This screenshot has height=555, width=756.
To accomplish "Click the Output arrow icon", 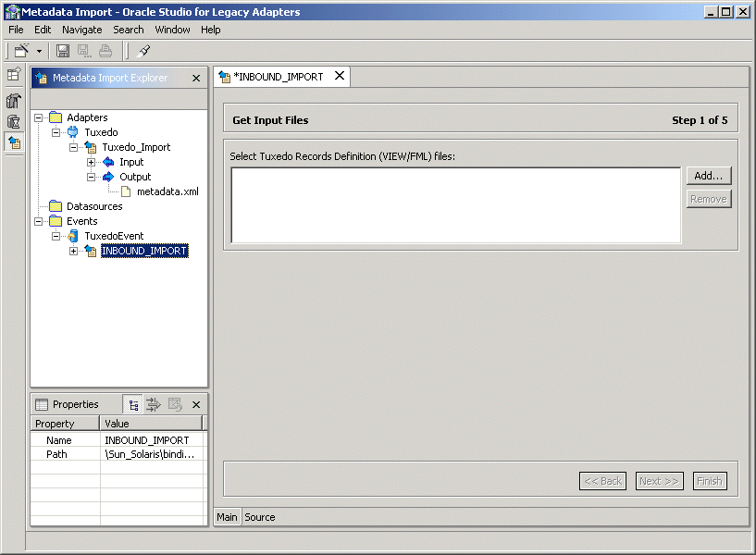I will 108,177.
